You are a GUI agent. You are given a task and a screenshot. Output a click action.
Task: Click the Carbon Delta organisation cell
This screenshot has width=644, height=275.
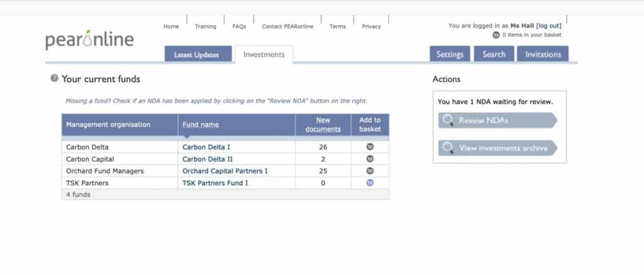120,147
